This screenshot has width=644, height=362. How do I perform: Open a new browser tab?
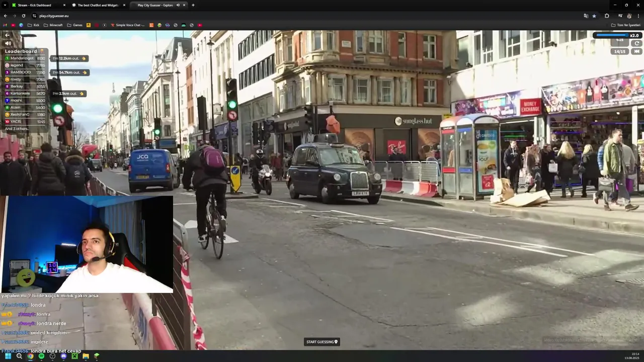193,5
